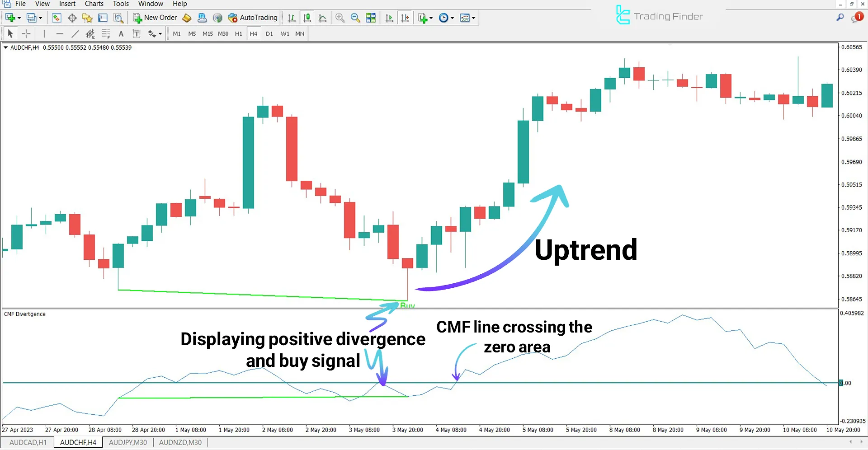Click the search magnifier icon
The height and width of the screenshot is (450, 868).
coord(840,18)
